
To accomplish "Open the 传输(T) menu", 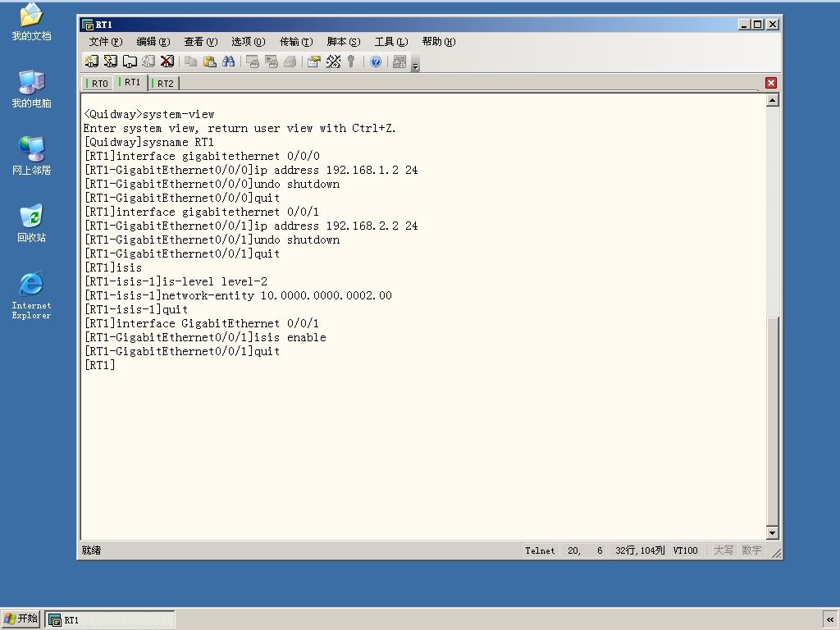I will coord(295,41).
